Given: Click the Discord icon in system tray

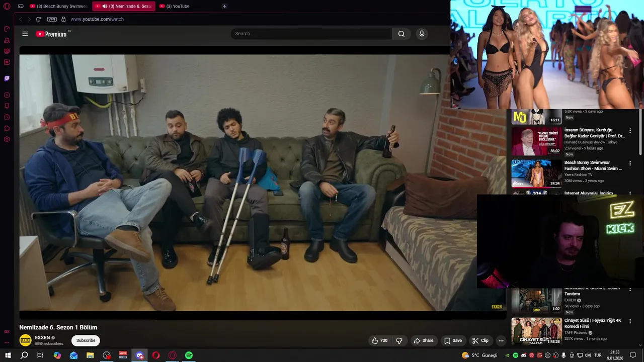Looking at the screenshot, I should click(x=523, y=355).
